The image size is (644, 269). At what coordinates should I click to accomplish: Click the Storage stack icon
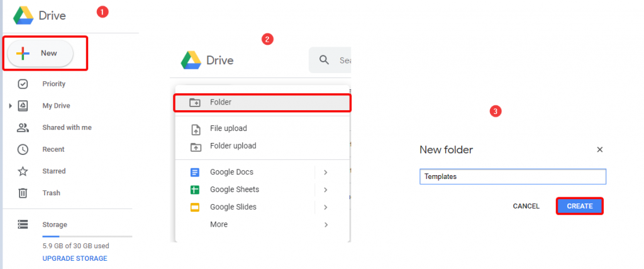point(23,224)
